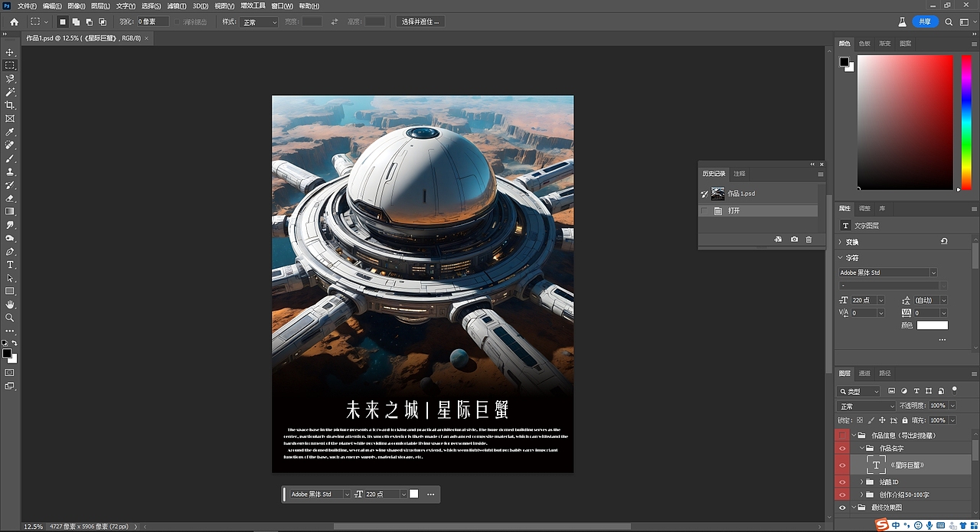980x532 pixels.
Task: Click the blue 共享 button
Action: click(924, 21)
